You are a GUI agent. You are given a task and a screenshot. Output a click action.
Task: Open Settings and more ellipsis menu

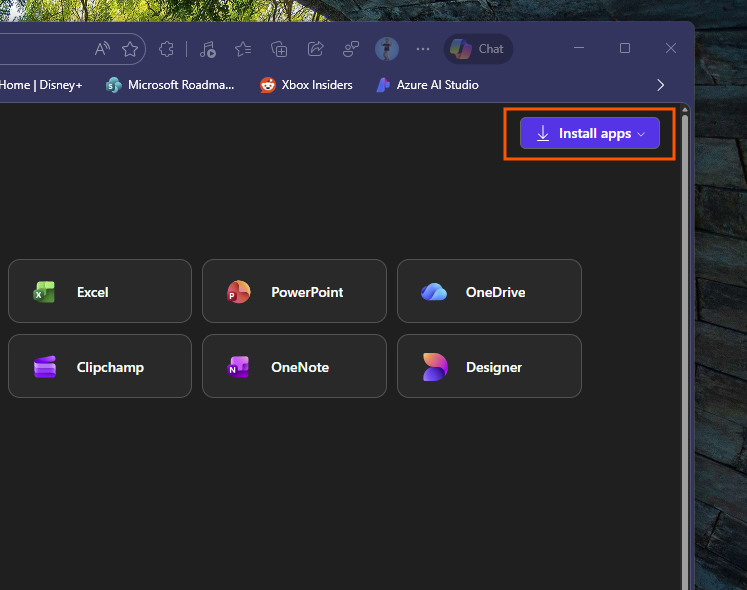(423, 49)
